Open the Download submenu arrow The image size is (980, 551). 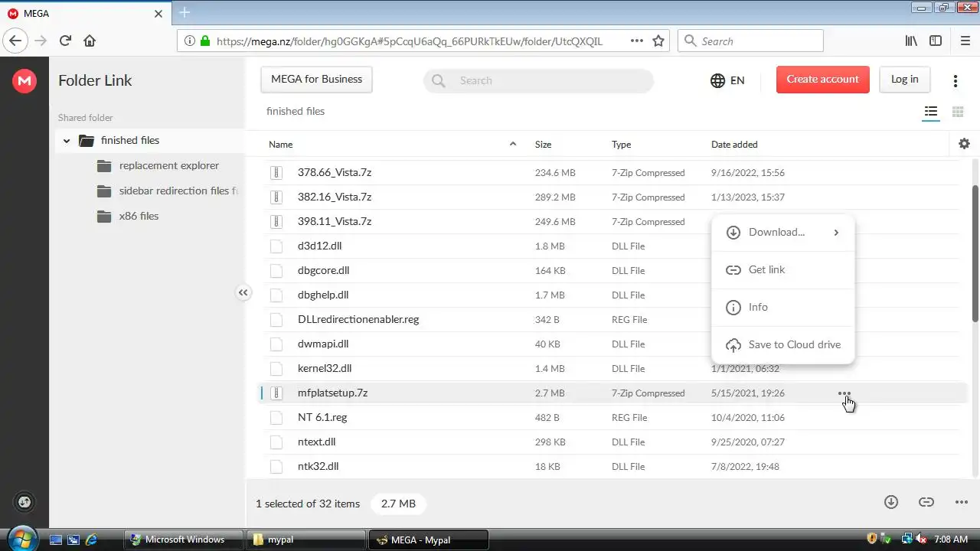tap(836, 233)
